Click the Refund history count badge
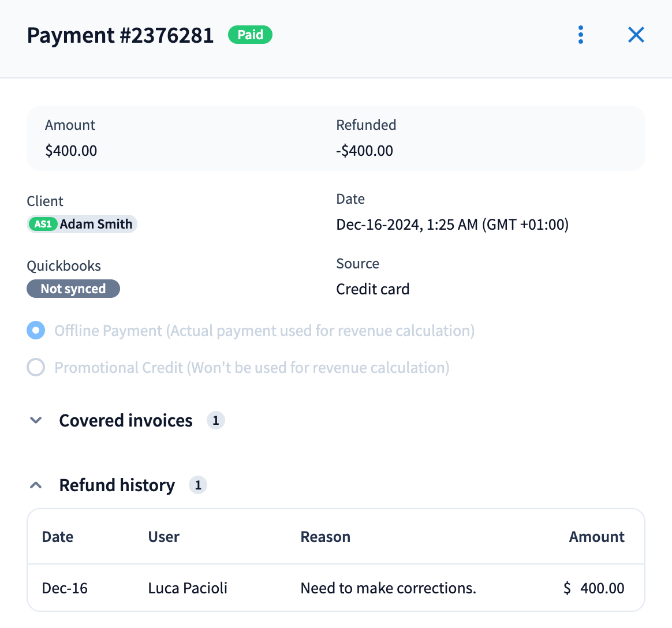 coord(198,485)
